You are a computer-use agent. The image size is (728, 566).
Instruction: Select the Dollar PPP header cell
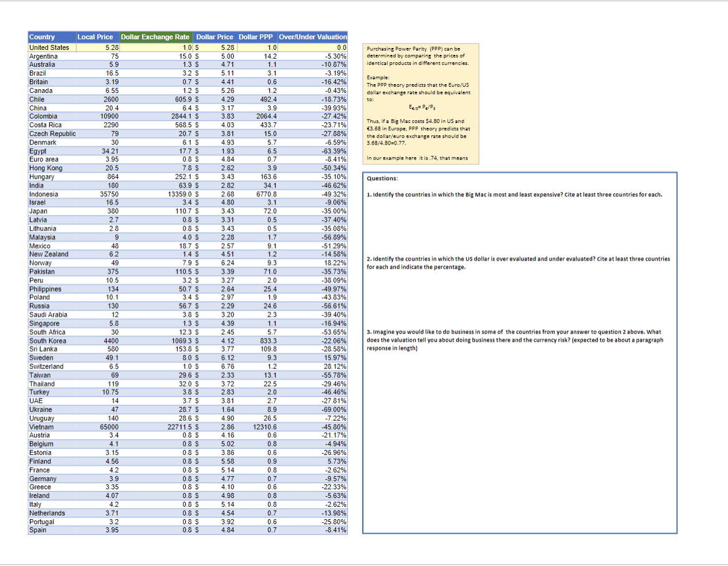[x=256, y=37]
